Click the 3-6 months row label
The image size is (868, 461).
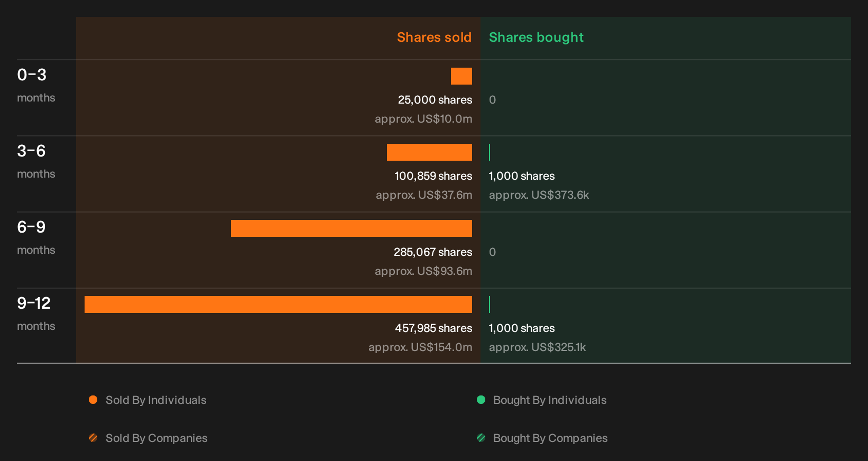coord(36,161)
